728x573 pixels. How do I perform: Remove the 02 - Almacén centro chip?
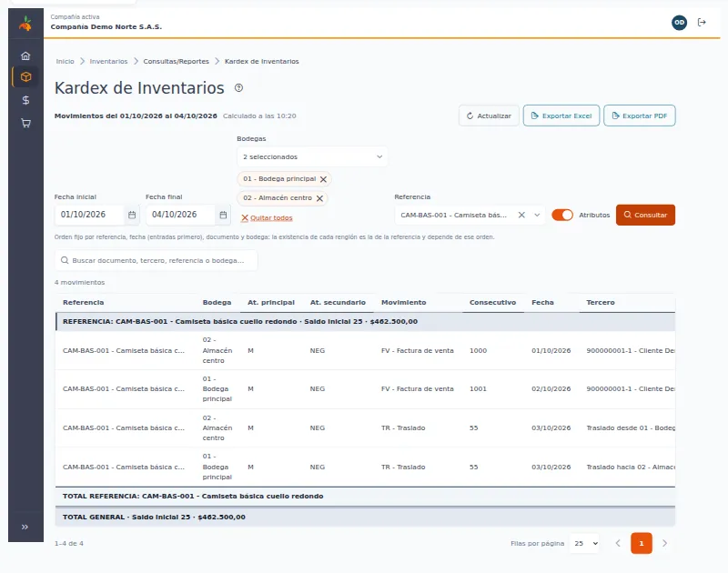point(320,198)
